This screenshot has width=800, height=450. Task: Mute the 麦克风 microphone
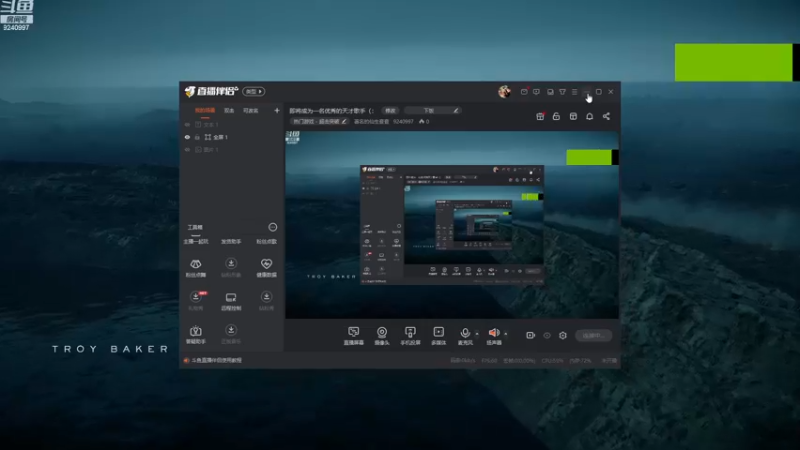465,336
